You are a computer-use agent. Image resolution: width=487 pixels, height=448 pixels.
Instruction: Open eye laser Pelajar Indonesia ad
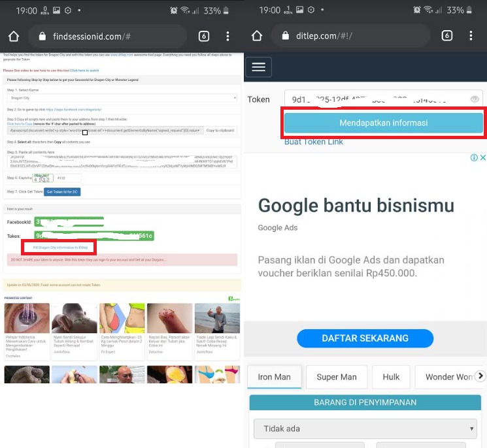(x=27, y=331)
